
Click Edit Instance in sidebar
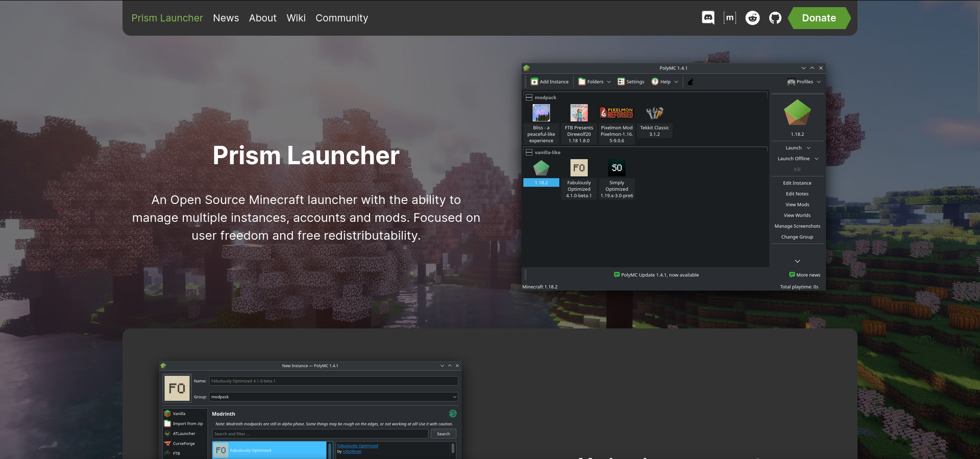coord(797,183)
